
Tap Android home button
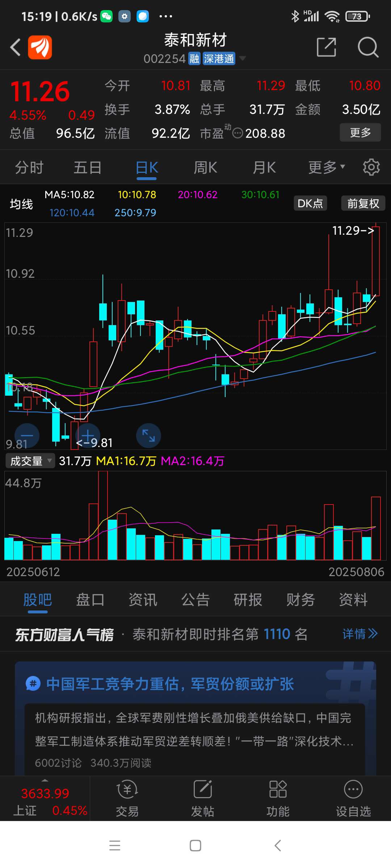click(195, 846)
